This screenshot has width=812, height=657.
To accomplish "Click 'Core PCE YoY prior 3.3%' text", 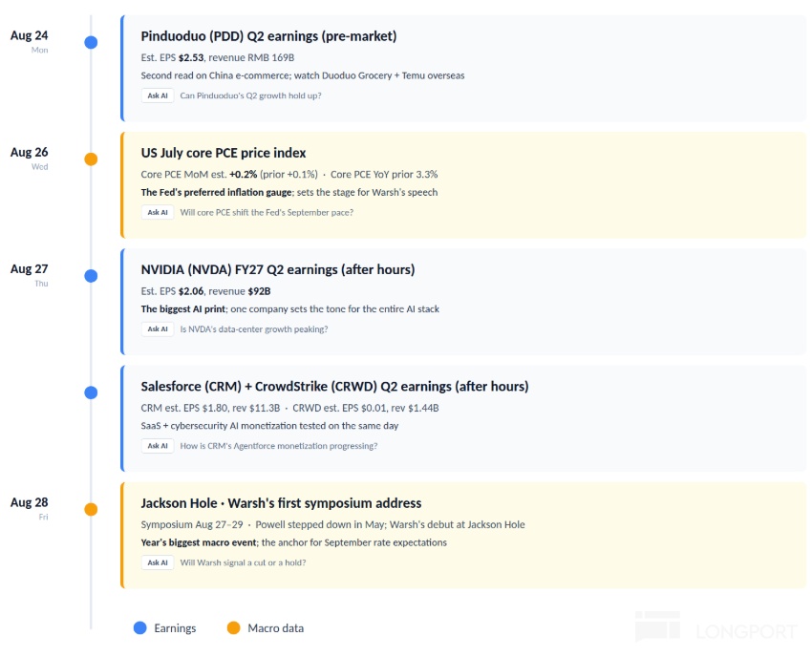I will [384, 175].
